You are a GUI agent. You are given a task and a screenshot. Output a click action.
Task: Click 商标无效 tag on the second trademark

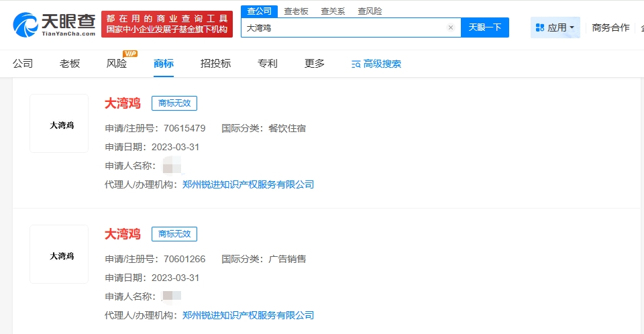pos(174,234)
